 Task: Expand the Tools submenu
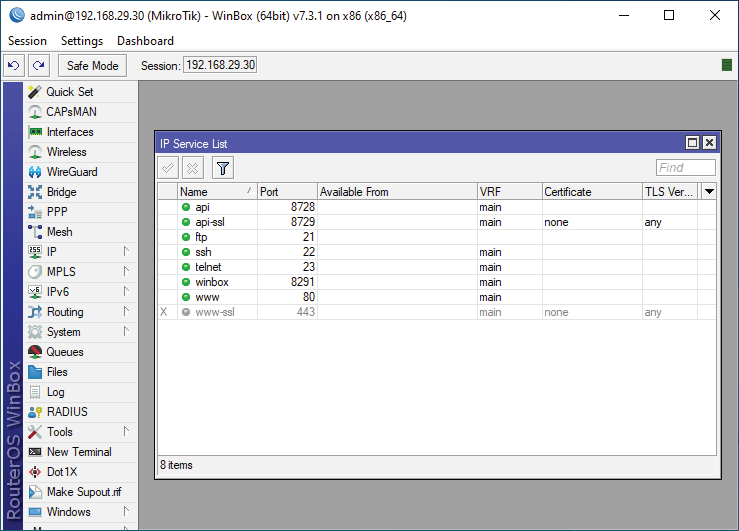(x=126, y=432)
